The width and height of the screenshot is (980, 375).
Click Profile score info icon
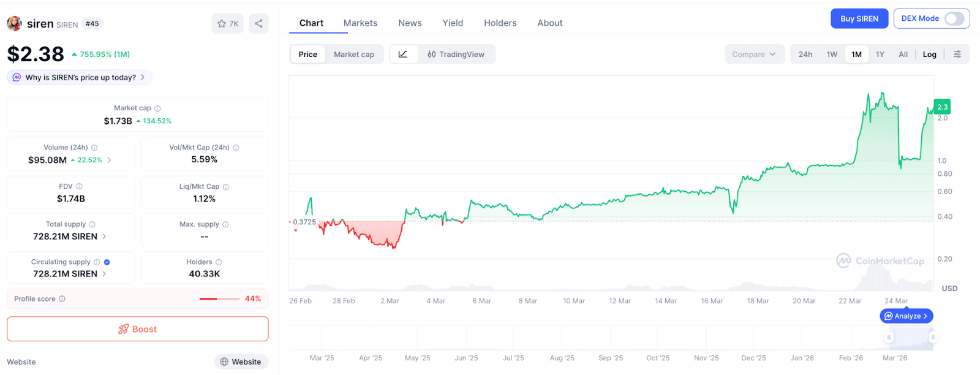[x=62, y=299]
